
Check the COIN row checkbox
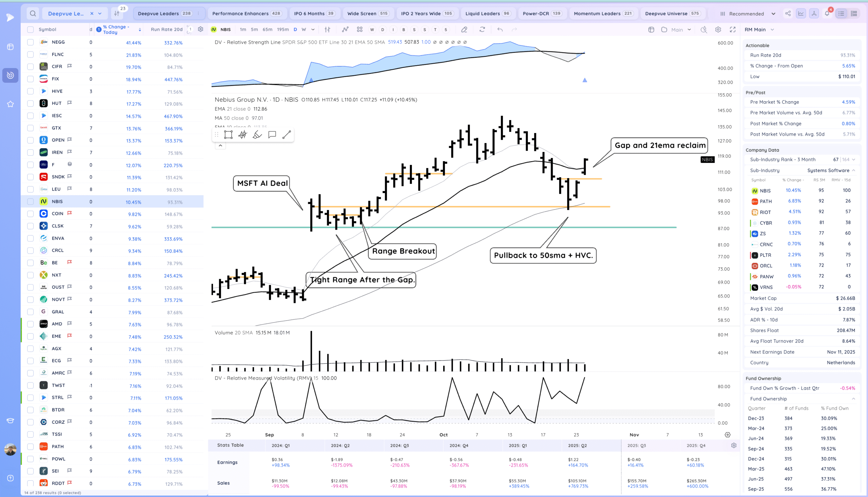coord(31,214)
